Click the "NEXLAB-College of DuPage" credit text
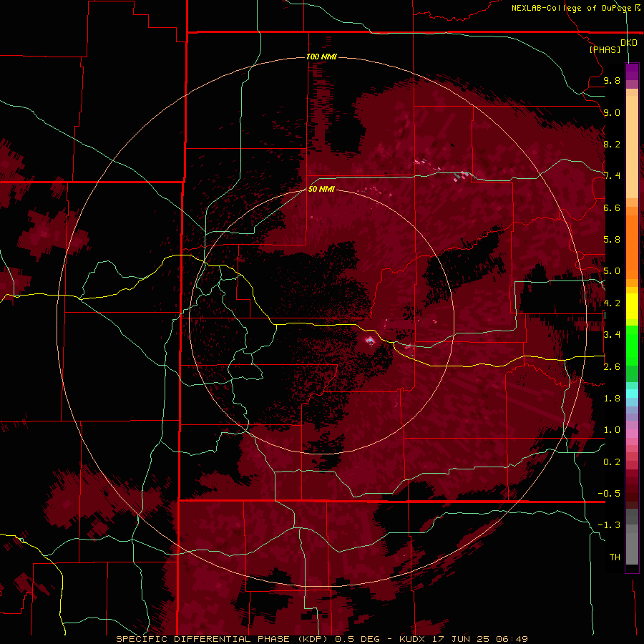 [x=570, y=8]
